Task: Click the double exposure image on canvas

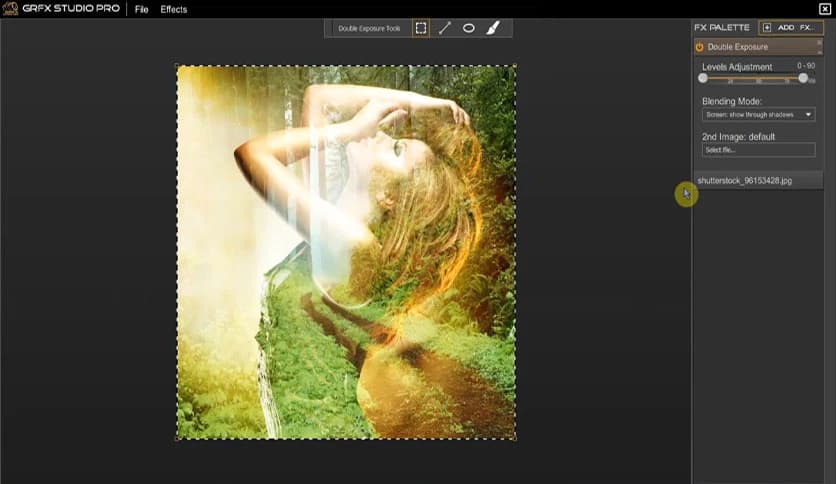Action: pyautogui.click(x=346, y=252)
